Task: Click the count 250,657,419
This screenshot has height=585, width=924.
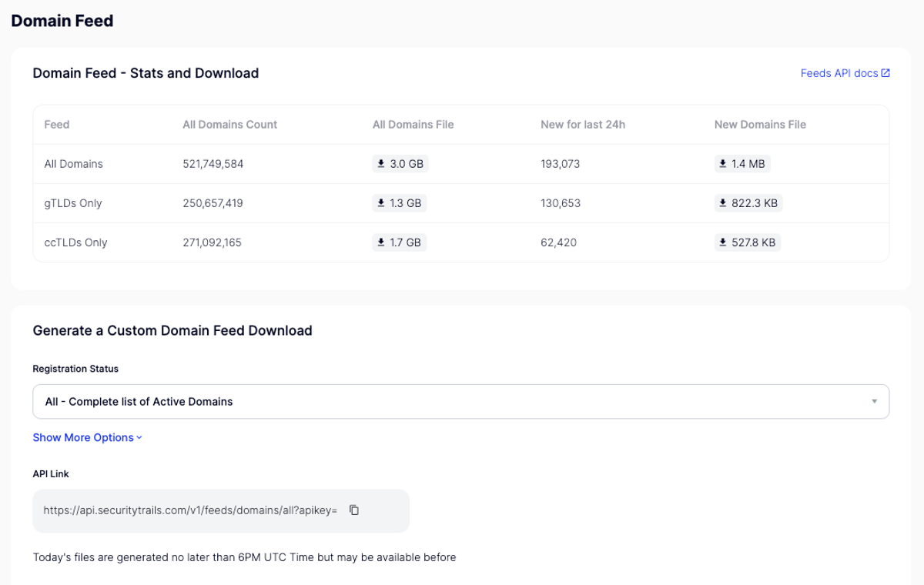Action: 213,203
